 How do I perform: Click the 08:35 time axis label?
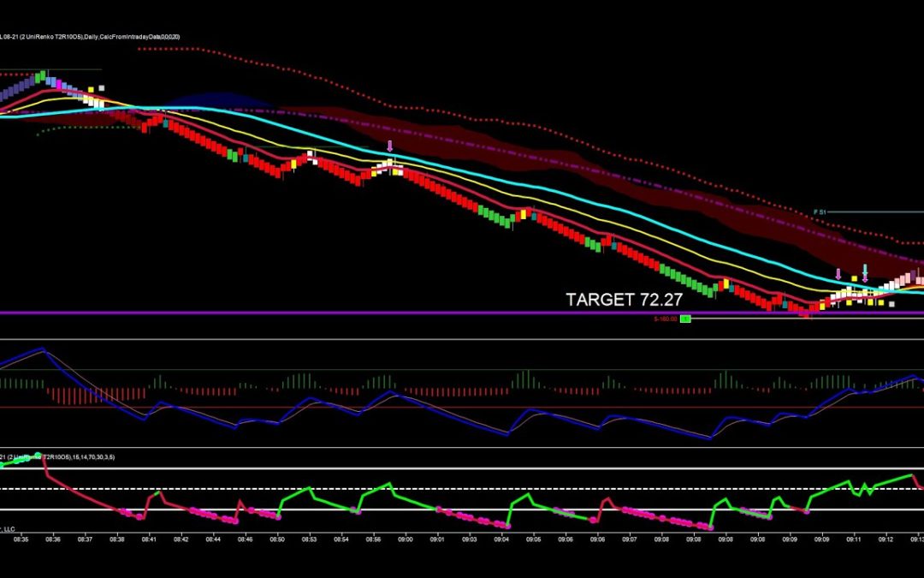21,539
